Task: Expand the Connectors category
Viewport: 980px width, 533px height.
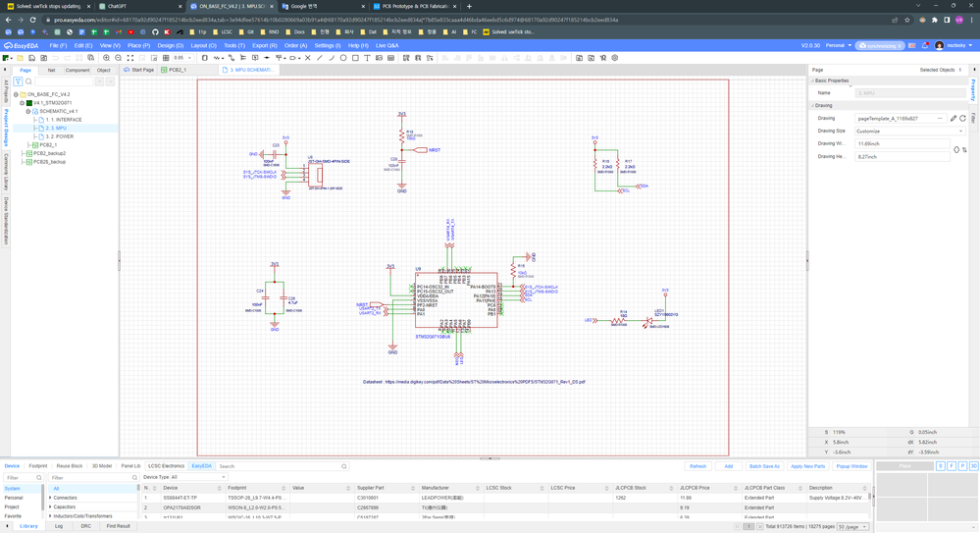Action: tap(51, 498)
